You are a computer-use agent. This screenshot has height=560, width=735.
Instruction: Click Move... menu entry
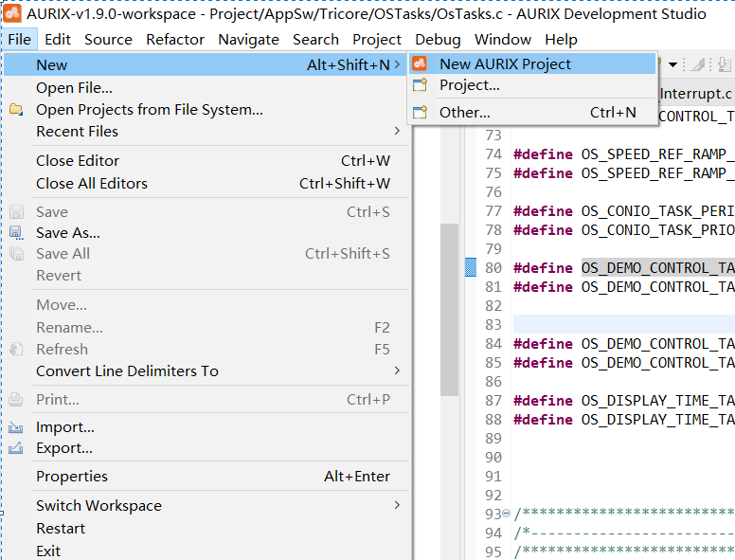(206, 305)
